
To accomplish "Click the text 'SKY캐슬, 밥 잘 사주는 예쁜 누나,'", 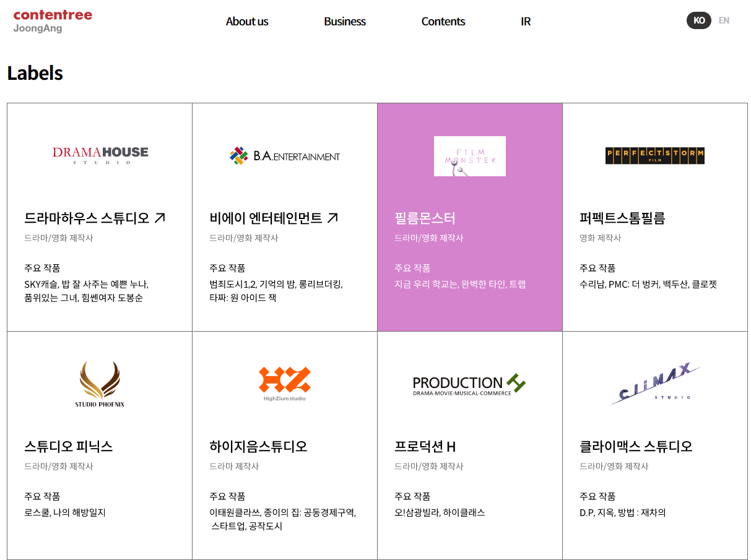I will pos(87,285).
